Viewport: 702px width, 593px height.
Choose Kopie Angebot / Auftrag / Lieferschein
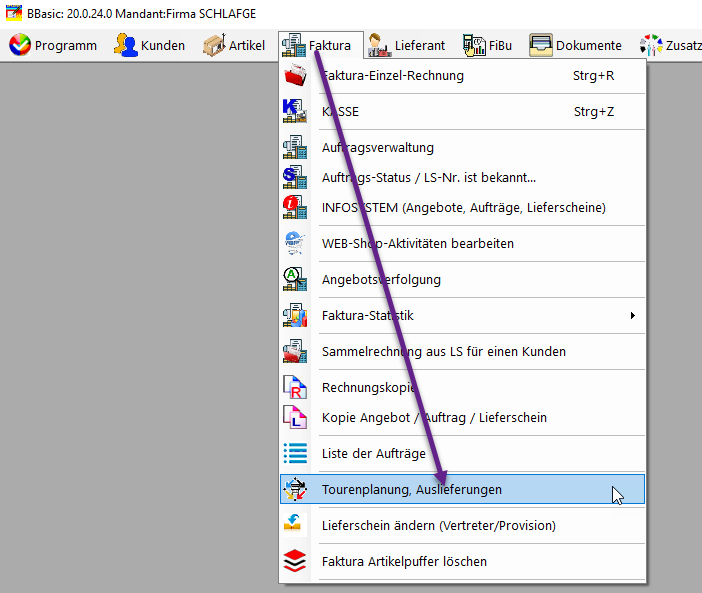[x=462, y=418]
